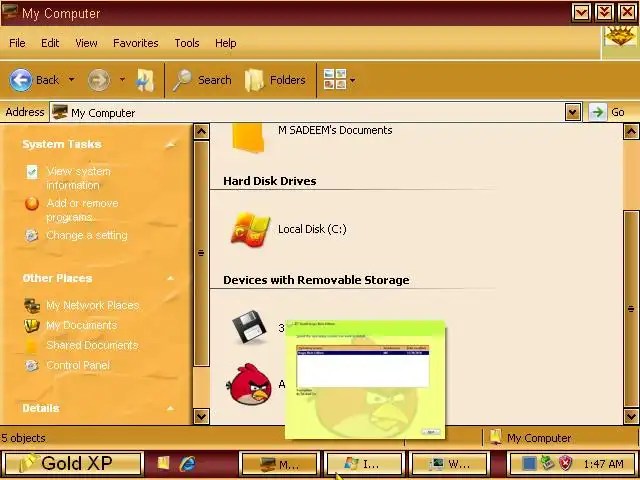The image size is (640, 480).
Task: Click the Change a setting icon
Action: pos(32,235)
